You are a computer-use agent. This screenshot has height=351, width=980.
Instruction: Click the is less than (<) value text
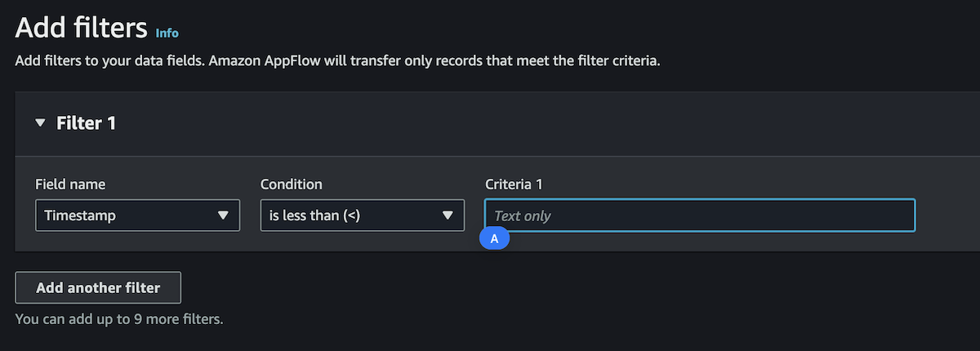pyautogui.click(x=315, y=215)
